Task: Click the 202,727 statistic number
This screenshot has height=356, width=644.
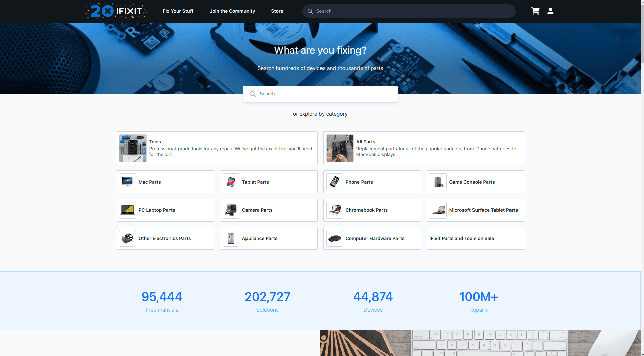Action: (x=267, y=297)
